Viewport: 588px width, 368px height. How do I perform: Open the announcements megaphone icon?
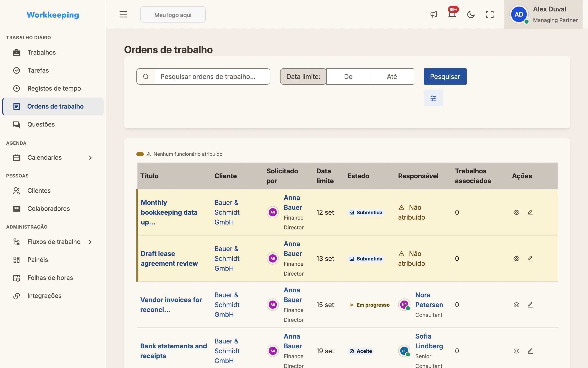tap(434, 14)
